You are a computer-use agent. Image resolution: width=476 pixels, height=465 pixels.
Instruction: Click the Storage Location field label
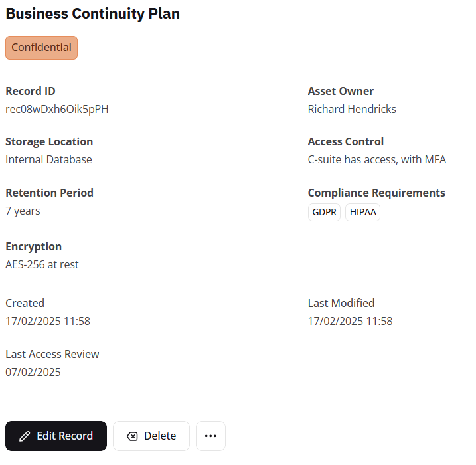[x=49, y=141]
